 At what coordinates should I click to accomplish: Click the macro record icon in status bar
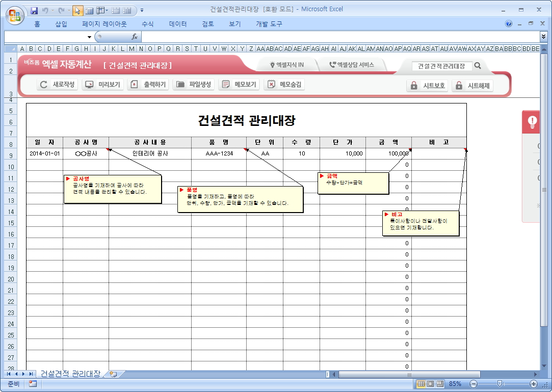point(33,384)
